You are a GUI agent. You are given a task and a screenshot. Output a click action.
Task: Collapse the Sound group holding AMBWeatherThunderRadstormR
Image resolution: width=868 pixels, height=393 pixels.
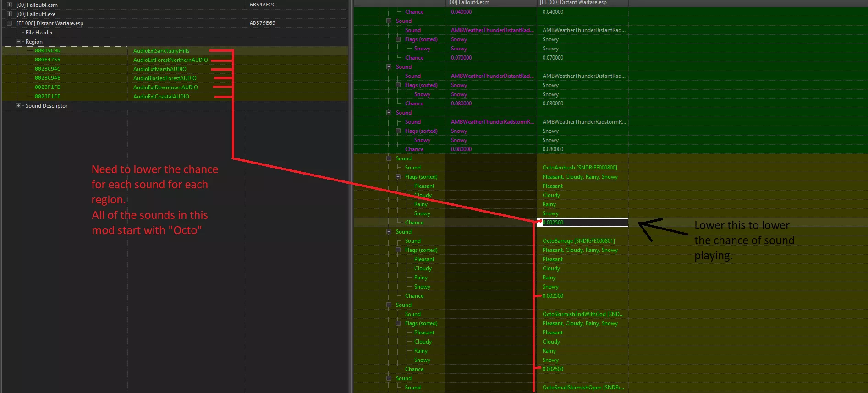click(x=389, y=113)
